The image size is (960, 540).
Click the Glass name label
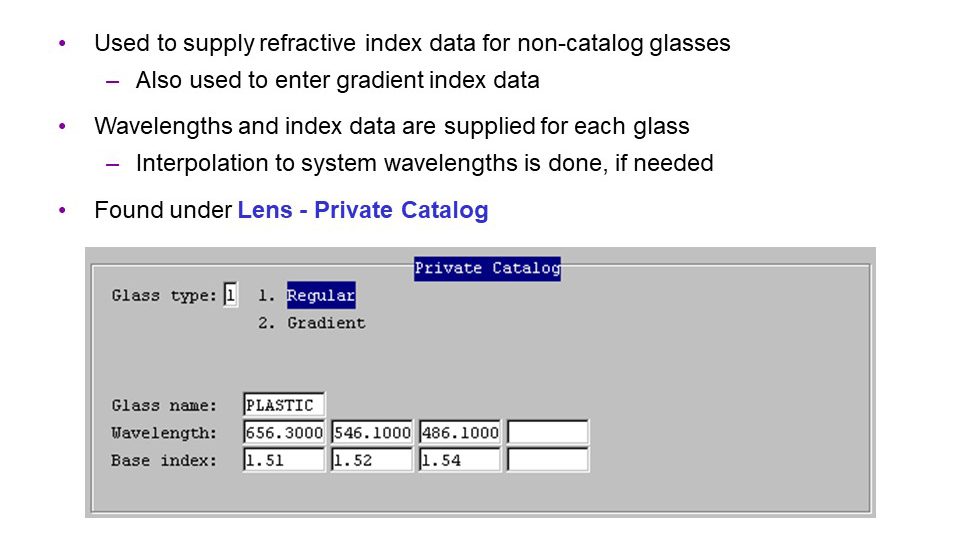(164, 405)
